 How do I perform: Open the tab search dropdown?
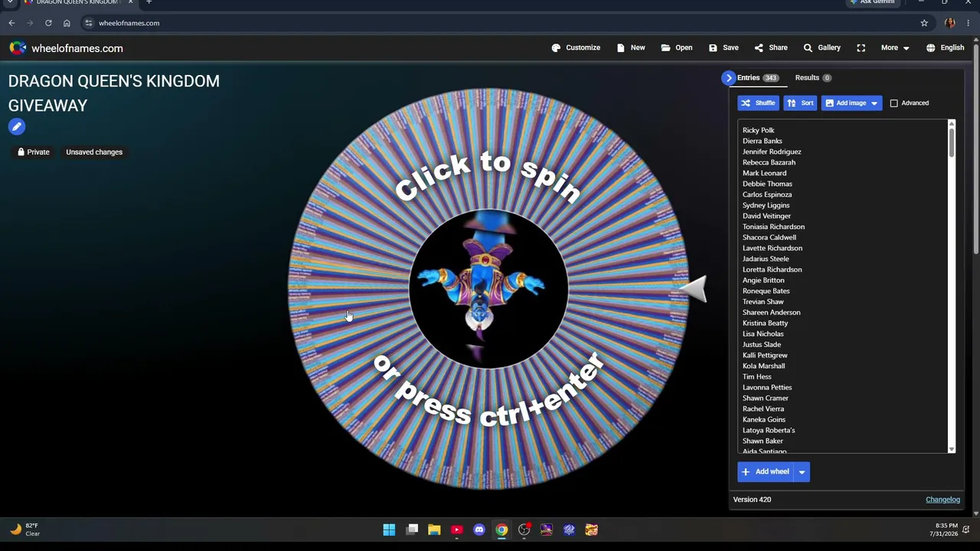(9, 2)
